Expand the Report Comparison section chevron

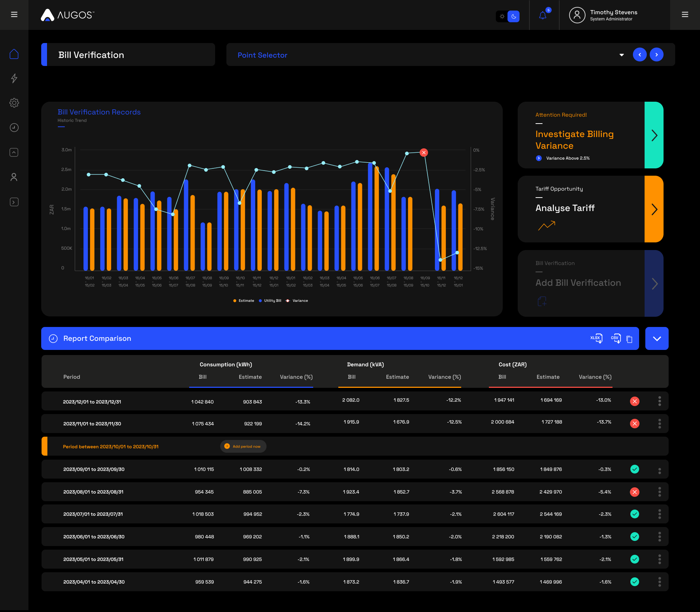[657, 339]
